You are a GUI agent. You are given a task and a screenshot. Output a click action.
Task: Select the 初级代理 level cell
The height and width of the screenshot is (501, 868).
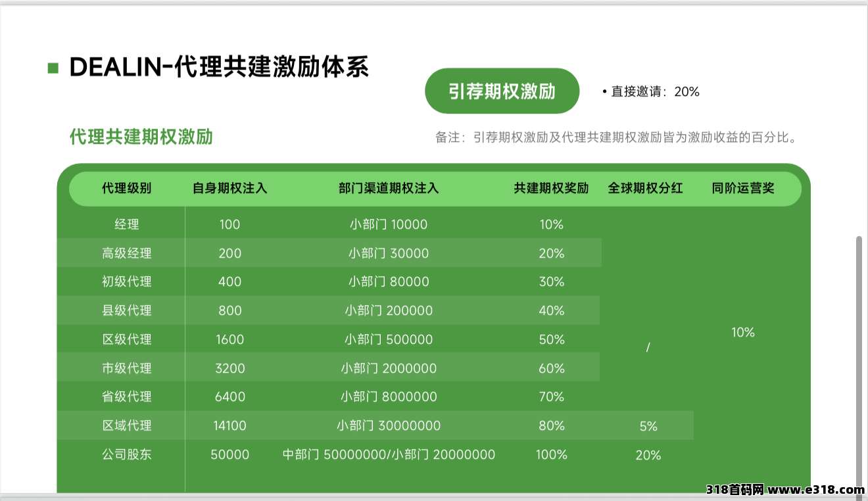tap(126, 281)
